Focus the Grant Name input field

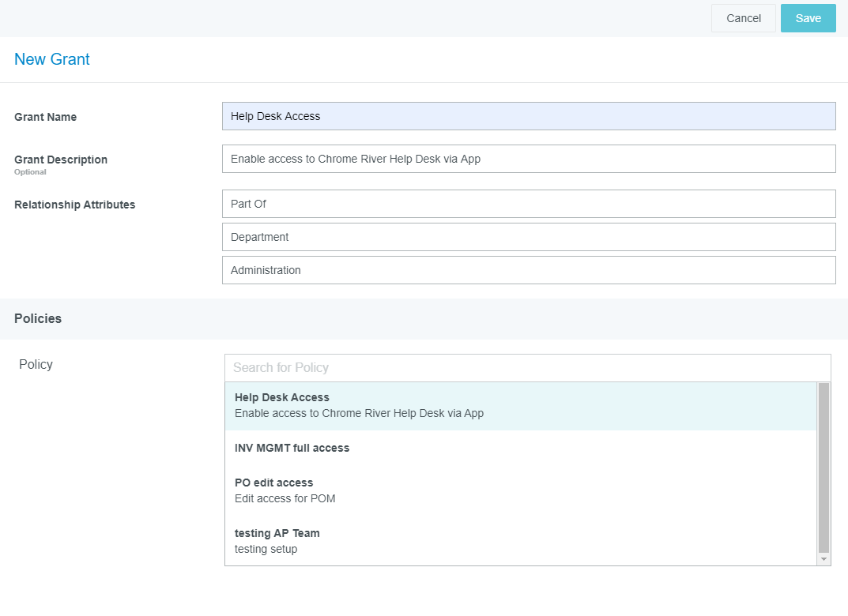528,116
